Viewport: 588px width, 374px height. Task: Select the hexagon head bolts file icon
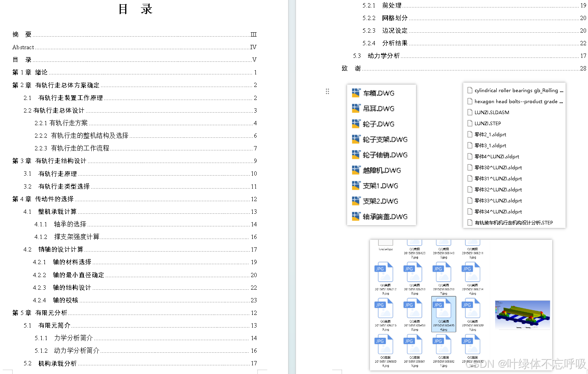tap(470, 101)
